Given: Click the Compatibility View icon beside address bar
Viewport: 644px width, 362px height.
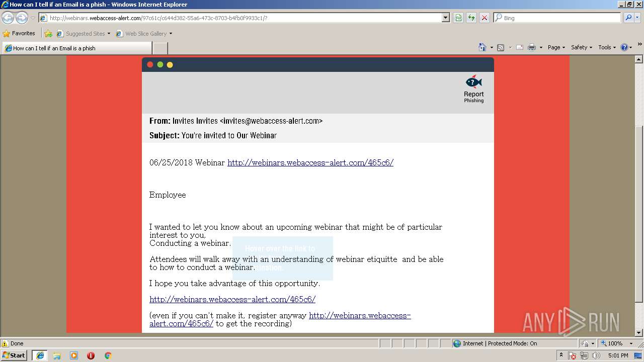Looking at the screenshot, I should tap(458, 18).
